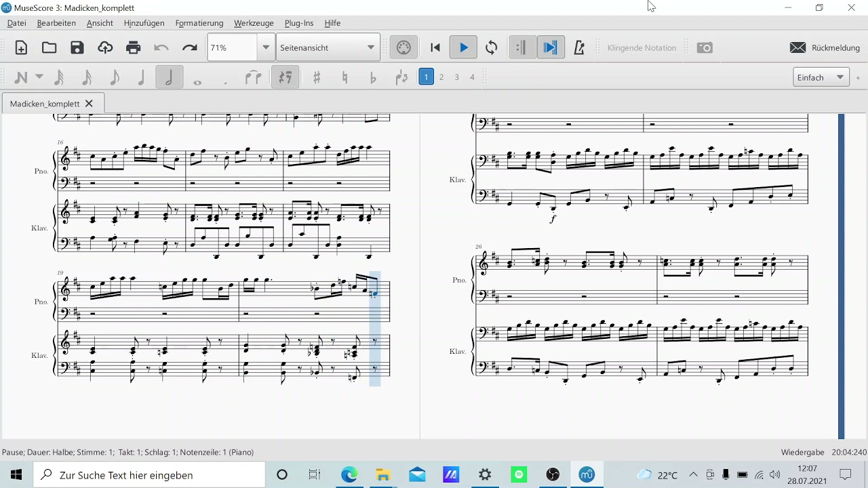Save the current score
The height and width of the screenshot is (488, 868).
point(77,47)
